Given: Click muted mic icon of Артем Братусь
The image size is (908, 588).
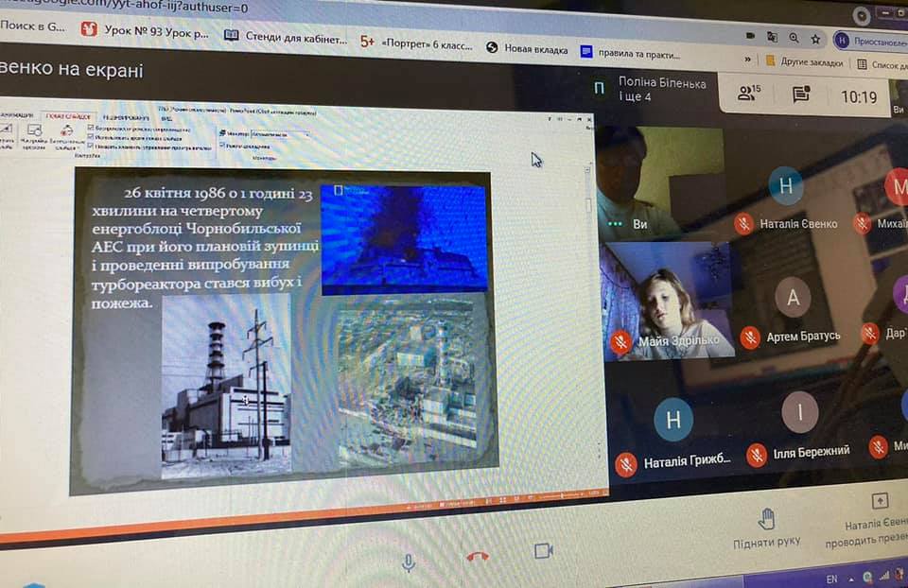Looking at the screenshot, I should pyautogui.click(x=750, y=337).
